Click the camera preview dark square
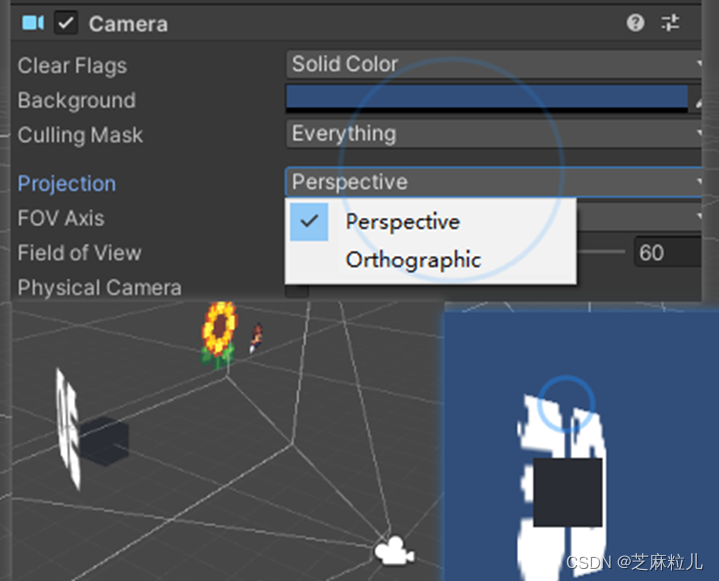719x581 pixels. click(568, 492)
